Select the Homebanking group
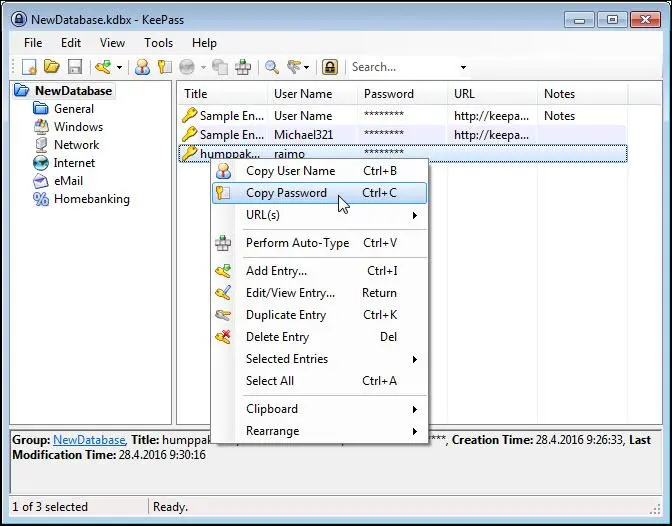The image size is (672, 526). coord(92,199)
